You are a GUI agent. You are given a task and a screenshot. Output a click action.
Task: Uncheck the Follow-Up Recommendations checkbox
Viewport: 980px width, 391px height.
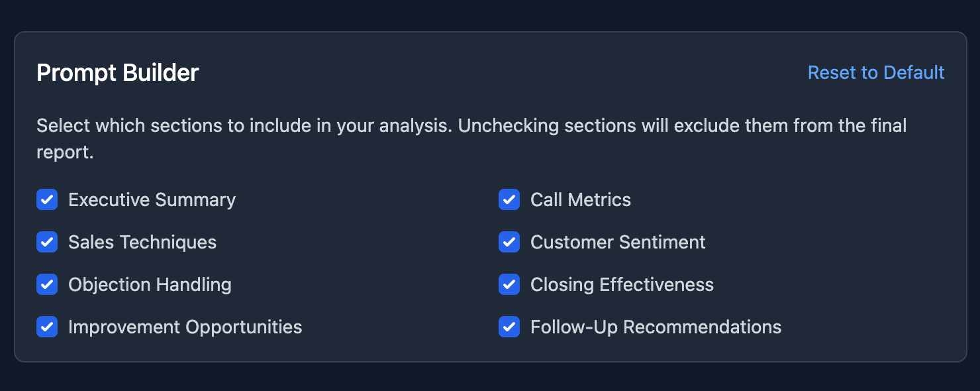tap(509, 327)
